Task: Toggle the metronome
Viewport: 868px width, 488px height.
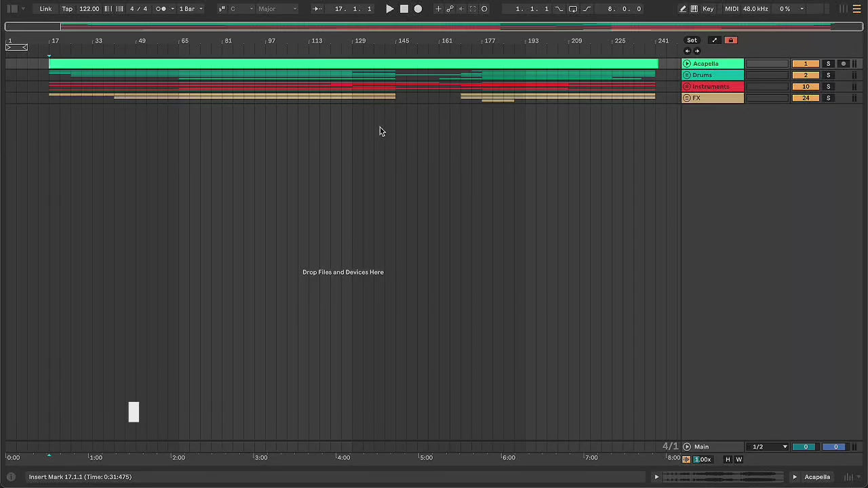Action: tap(161, 9)
